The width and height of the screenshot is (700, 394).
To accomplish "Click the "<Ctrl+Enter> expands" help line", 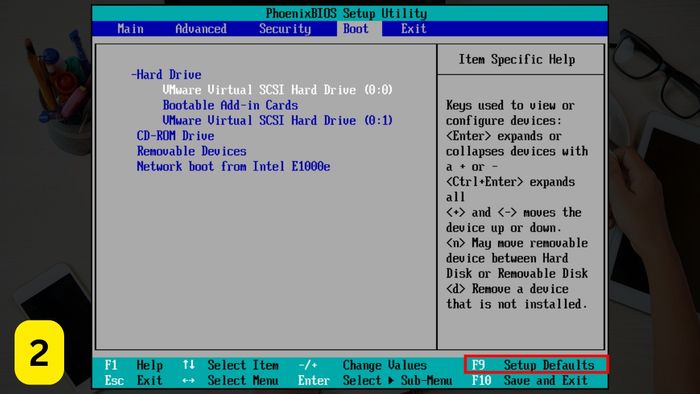I will coord(510,182).
